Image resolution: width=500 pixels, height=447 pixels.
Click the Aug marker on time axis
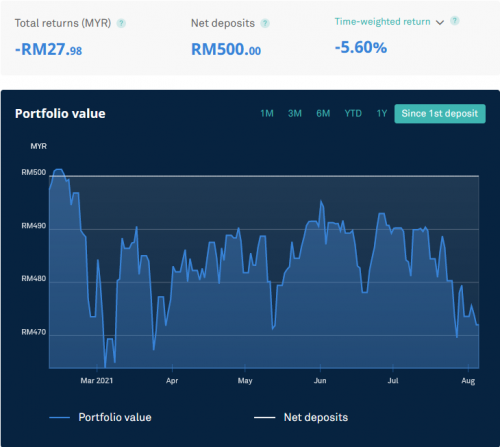pyautogui.click(x=468, y=381)
